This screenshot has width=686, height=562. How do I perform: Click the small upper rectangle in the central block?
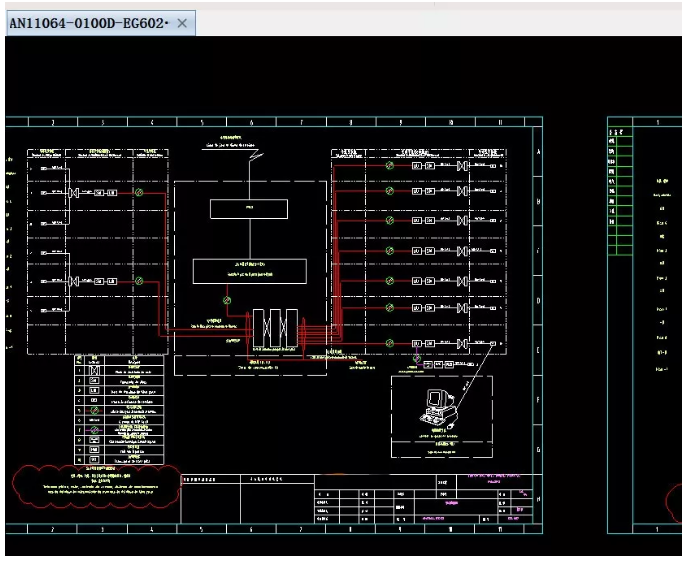(x=248, y=209)
